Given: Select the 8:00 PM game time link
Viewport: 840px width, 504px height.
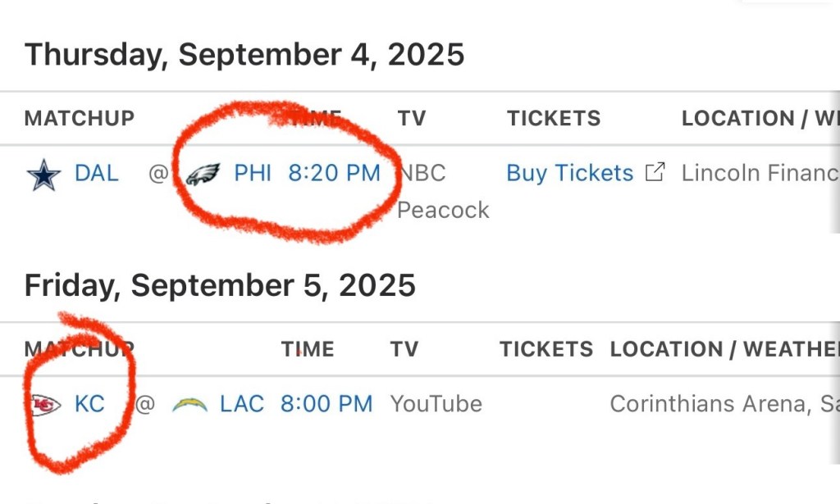Looking at the screenshot, I should coord(326,404).
